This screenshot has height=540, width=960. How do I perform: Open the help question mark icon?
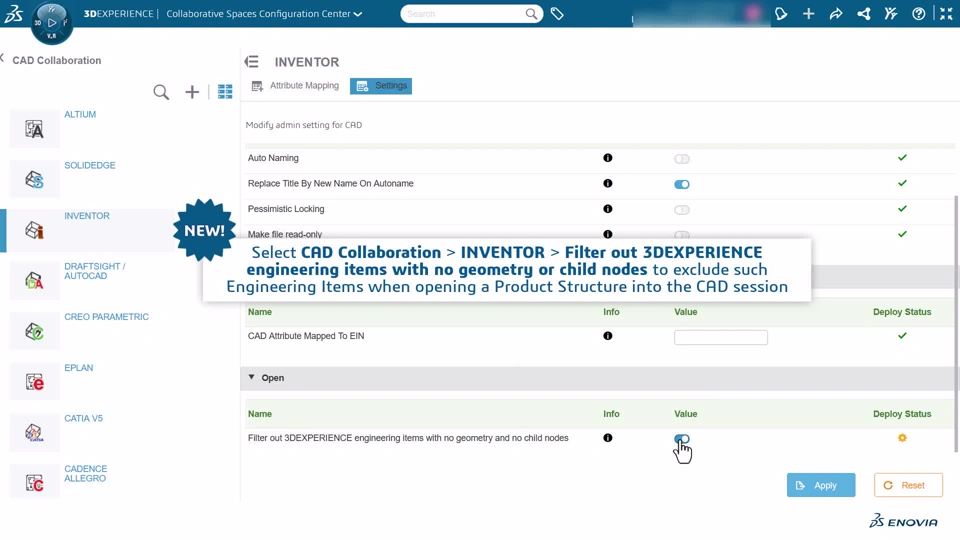(x=918, y=13)
